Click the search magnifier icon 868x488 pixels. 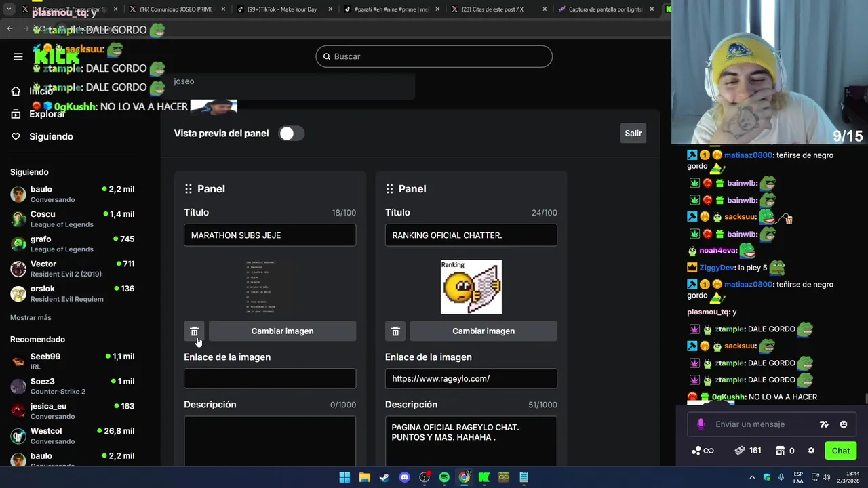pyautogui.click(x=327, y=56)
